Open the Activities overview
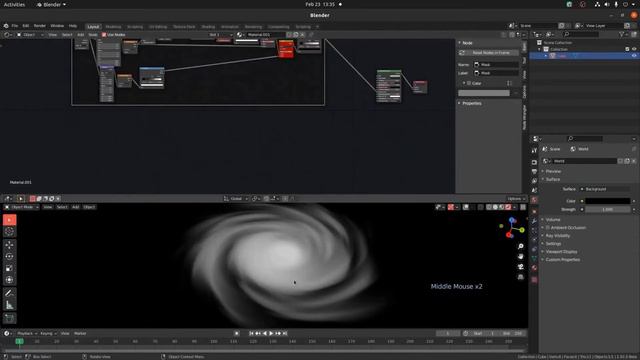This screenshot has height=360, width=640. point(14,4)
